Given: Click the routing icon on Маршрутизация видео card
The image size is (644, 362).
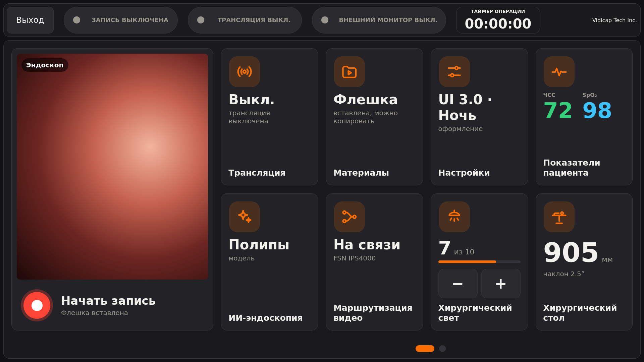Looking at the screenshot, I should pos(350,217).
